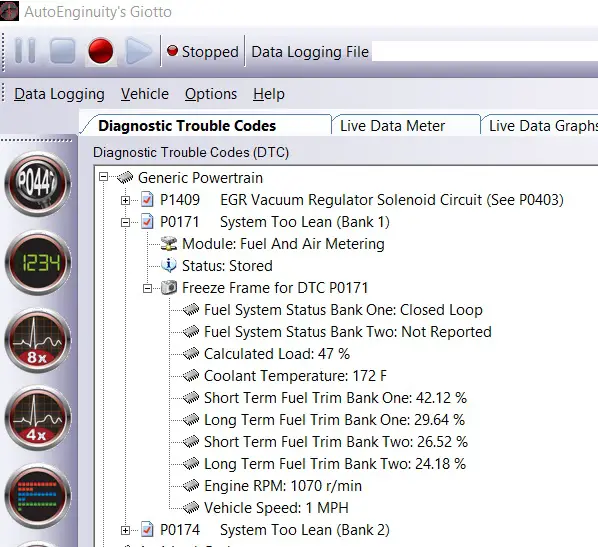Click chip icon beside Fuel System Status Bank One

191,310
